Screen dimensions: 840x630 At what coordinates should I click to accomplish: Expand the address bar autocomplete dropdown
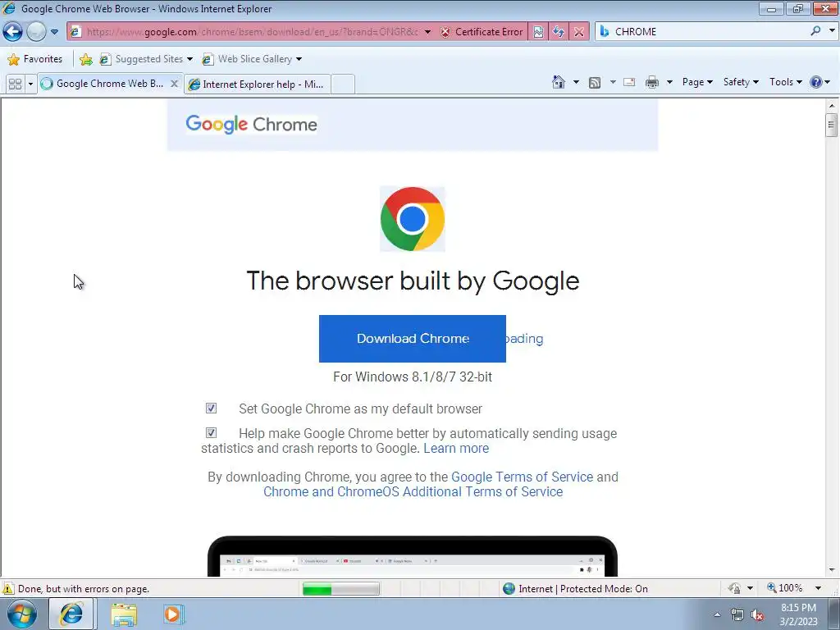(x=427, y=32)
